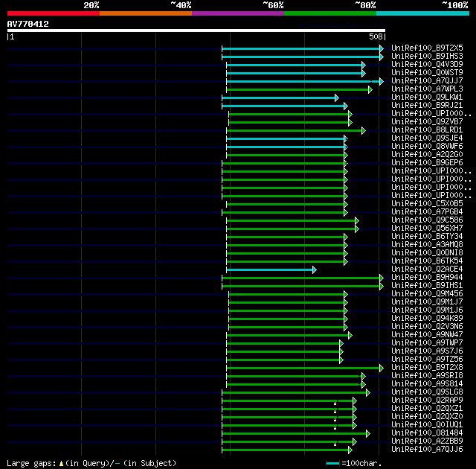This screenshot has height=469, width=476.
Task: Click the purple ~60% identity legend segment
Action: click(x=238, y=13)
